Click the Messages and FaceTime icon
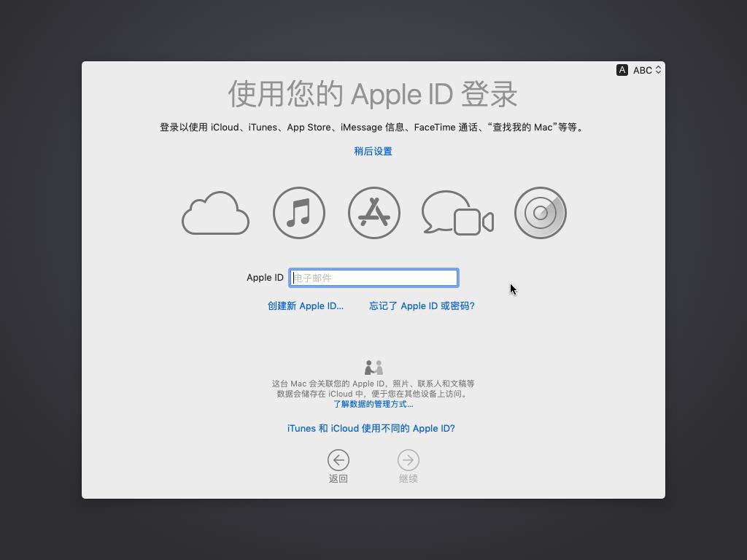747x560 pixels. [x=457, y=213]
